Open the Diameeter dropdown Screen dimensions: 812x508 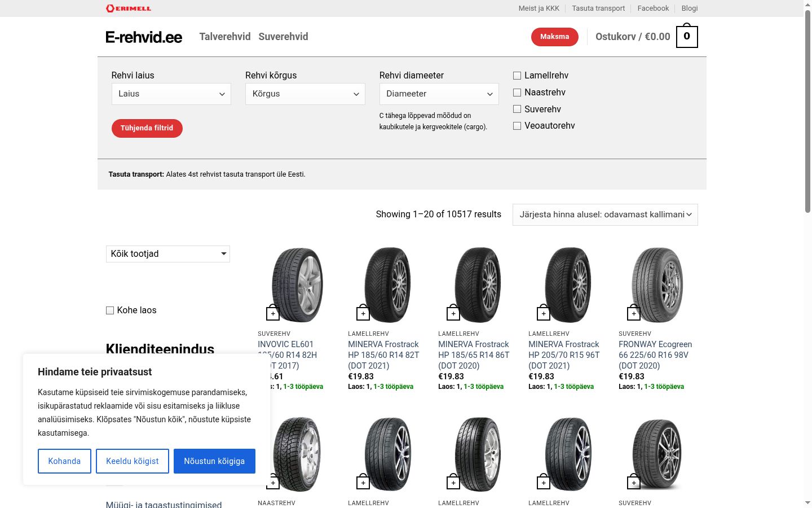(x=439, y=94)
